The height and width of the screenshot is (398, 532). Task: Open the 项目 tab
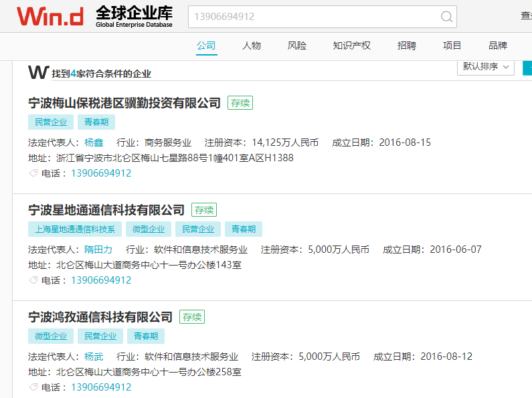452,45
